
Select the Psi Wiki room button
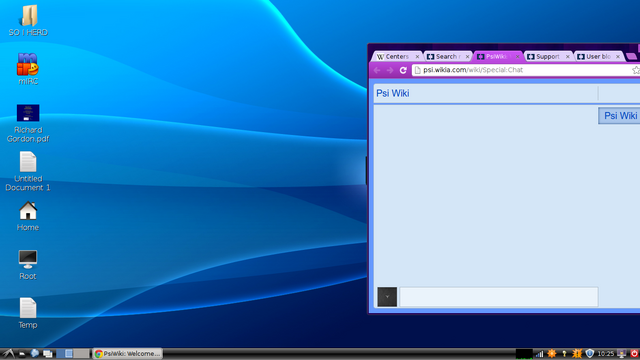[619, 116]
